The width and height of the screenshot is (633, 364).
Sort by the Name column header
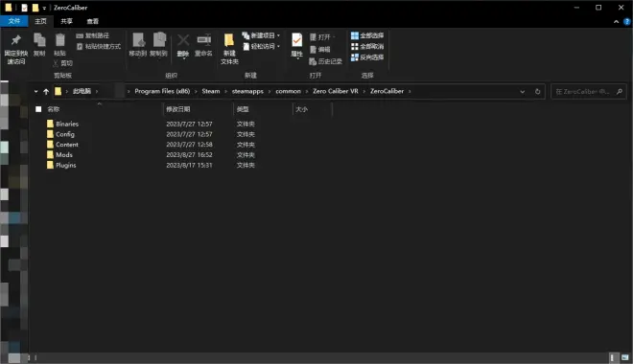point(54,109)
